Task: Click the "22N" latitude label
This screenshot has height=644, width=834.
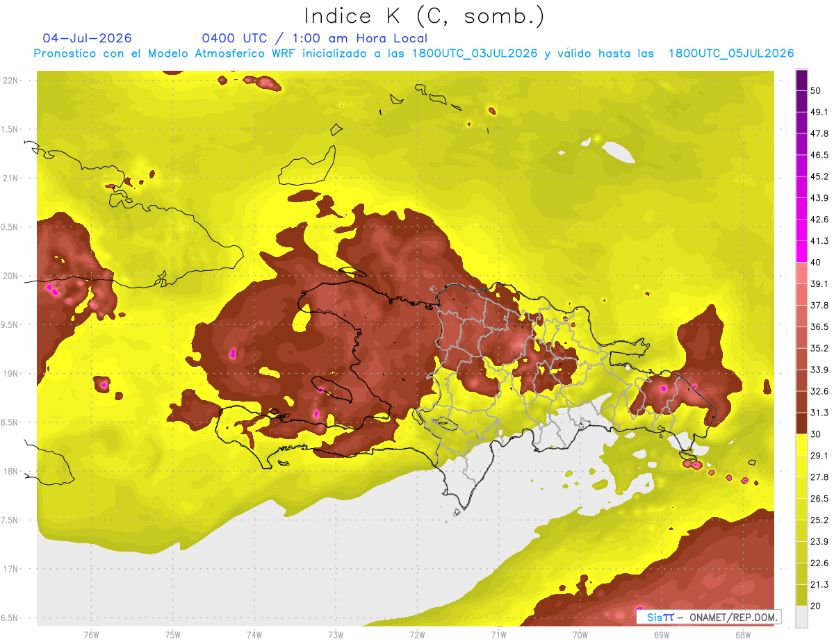Action: click(10, 80)
